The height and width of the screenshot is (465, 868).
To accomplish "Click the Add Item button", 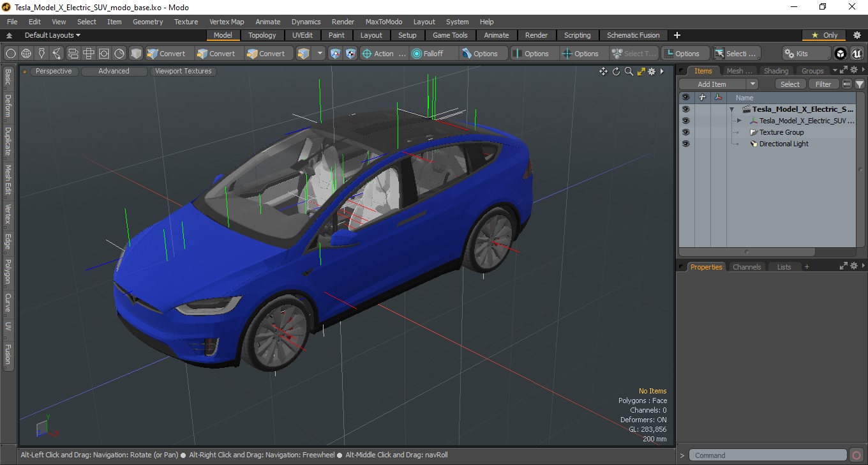I will point(712,84).
